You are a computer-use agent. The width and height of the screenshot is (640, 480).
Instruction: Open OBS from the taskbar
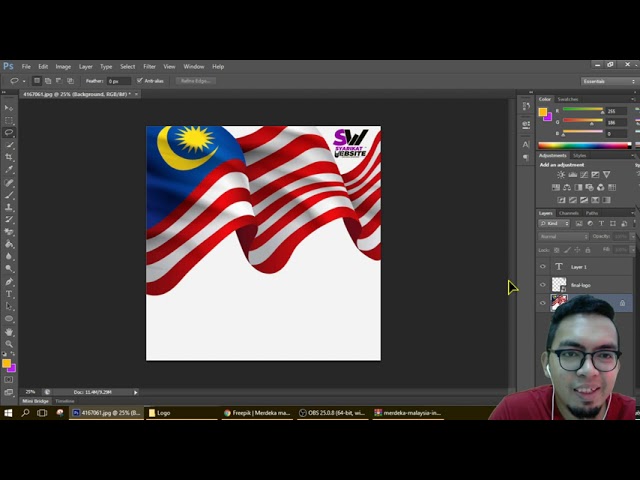click(332, 413)
